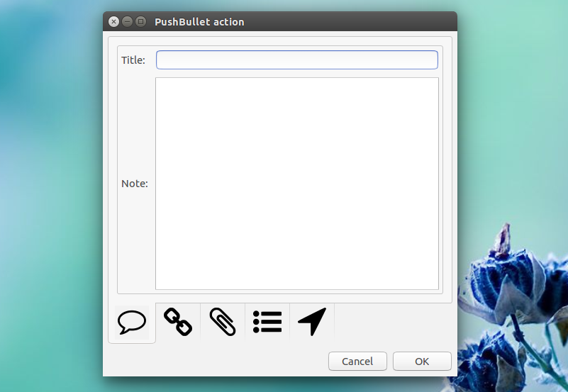Select the note speech bubble tab
Screen dimensions: 568x392
(132, 322)
